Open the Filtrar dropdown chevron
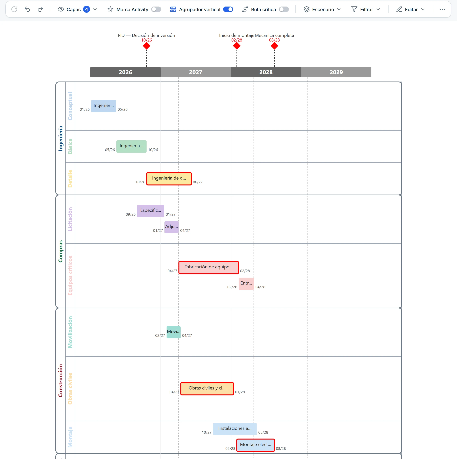 click(378, 9)
